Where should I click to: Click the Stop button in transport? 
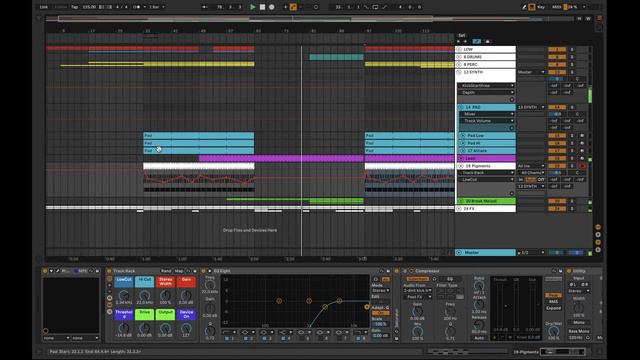tap(262, 7)
